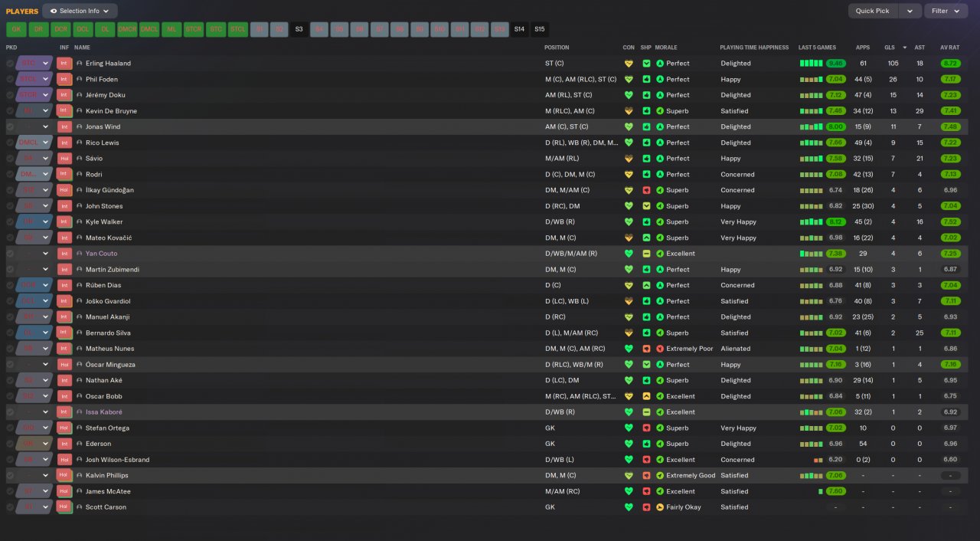
Task: Toggle picked checkbox for Kalvin Phillips
Action: tap(10, 475)
